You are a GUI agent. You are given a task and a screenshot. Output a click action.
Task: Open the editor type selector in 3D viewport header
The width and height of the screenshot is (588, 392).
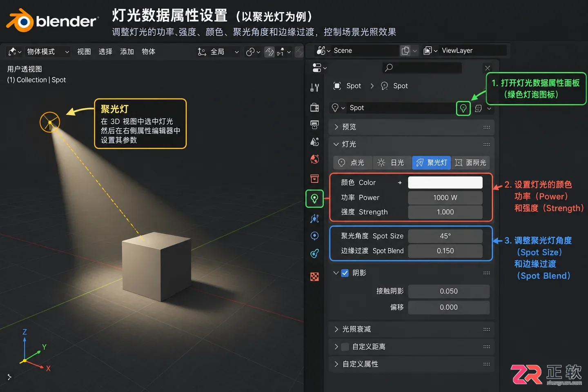pos(15,52)
